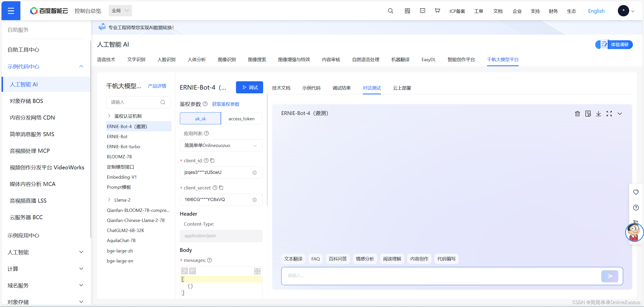
Task: Copy the client_id value icon
Action: coord(212,160)
